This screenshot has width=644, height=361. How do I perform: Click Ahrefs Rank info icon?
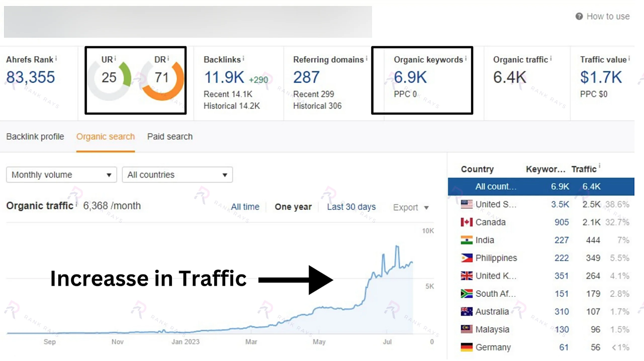[56, 59]
